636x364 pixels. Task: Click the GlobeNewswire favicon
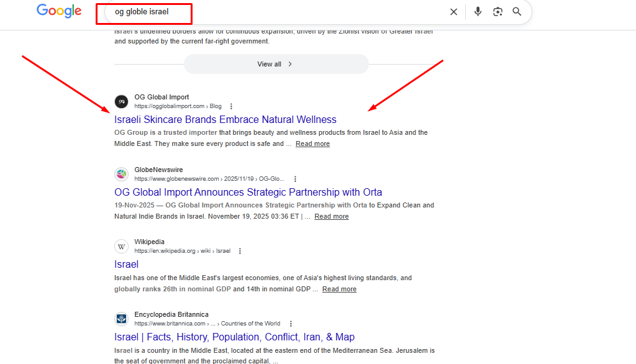[x=122, y=174]
